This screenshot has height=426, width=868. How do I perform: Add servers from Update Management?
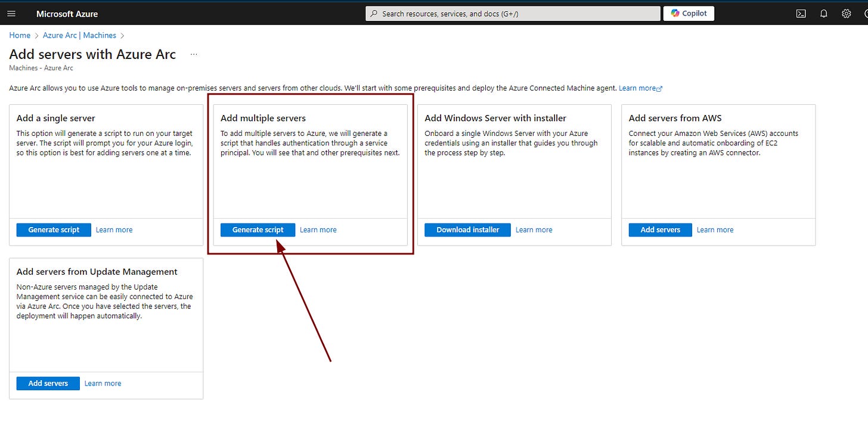click(x=48, y=383)
